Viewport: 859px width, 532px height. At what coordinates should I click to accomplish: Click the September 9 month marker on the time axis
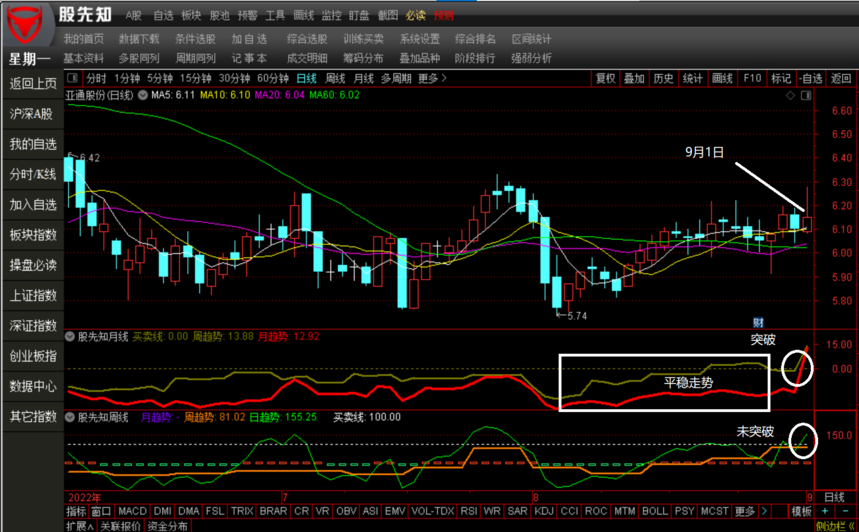click(x=809, y=497)
